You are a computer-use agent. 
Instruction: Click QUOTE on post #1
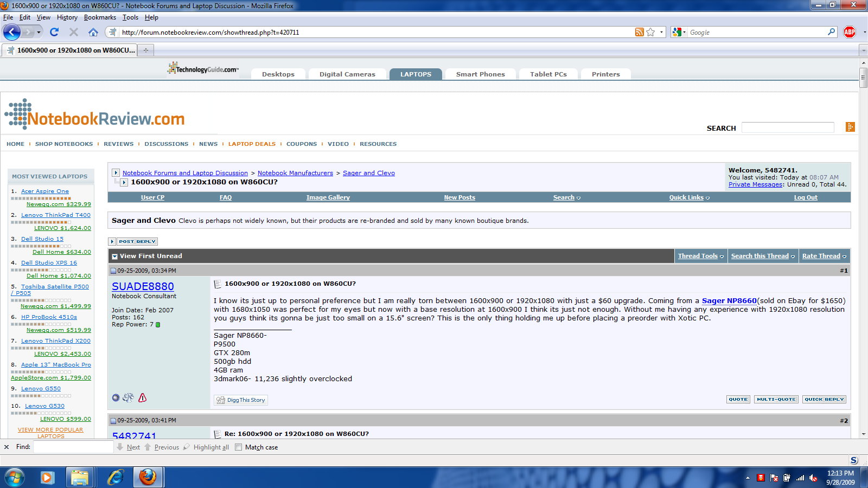[x=738, y=399]
